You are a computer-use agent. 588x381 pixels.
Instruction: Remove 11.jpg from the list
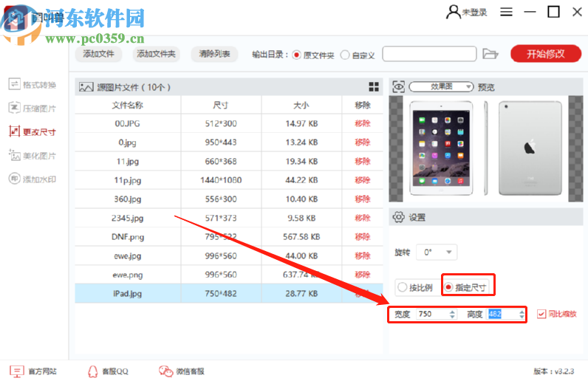pos(362,161)
